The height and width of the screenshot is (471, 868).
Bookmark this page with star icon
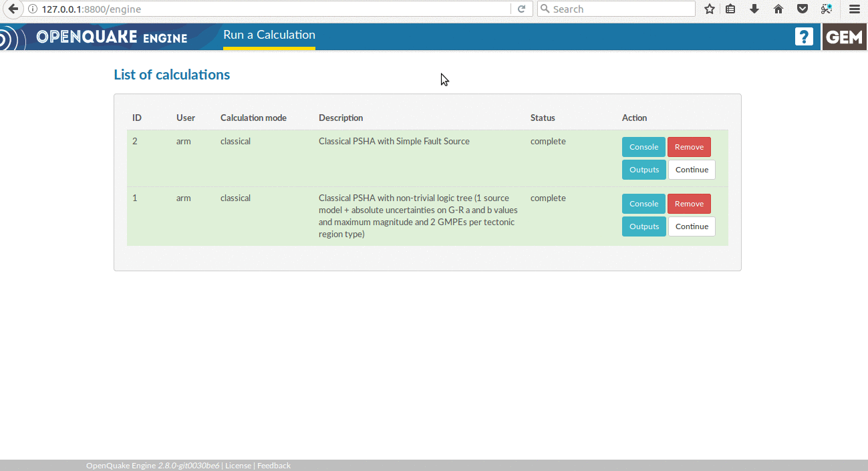[x=710, y=9]
